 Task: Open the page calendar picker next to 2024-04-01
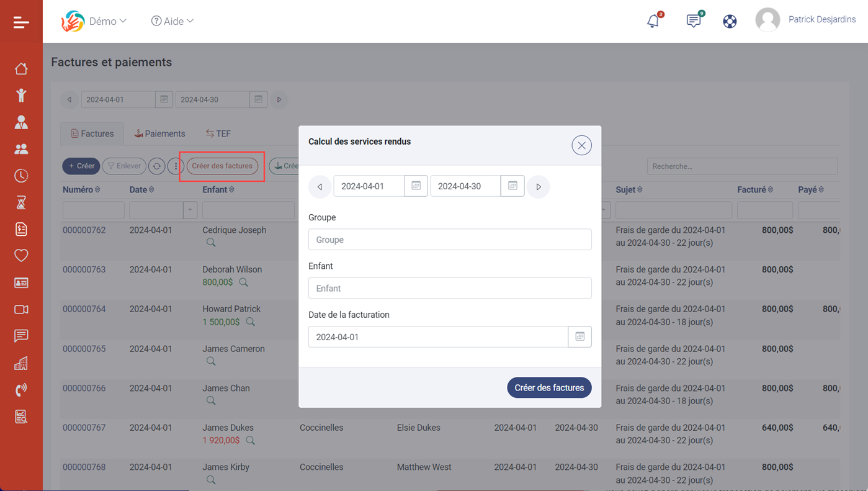pos(164,99)
